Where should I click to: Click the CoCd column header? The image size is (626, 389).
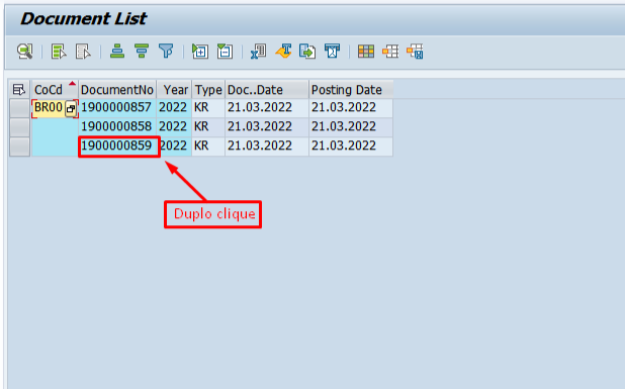55,89
